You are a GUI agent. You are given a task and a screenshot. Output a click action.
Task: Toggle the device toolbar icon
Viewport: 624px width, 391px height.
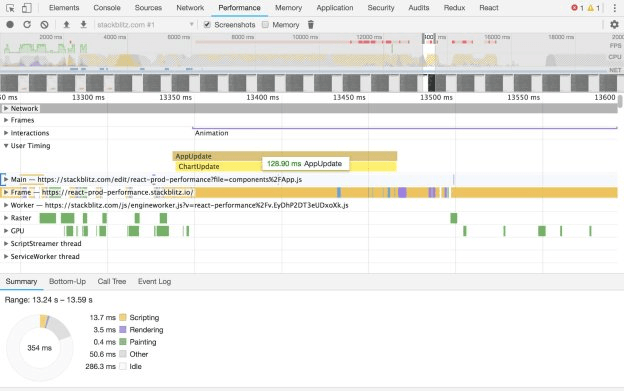27,8
